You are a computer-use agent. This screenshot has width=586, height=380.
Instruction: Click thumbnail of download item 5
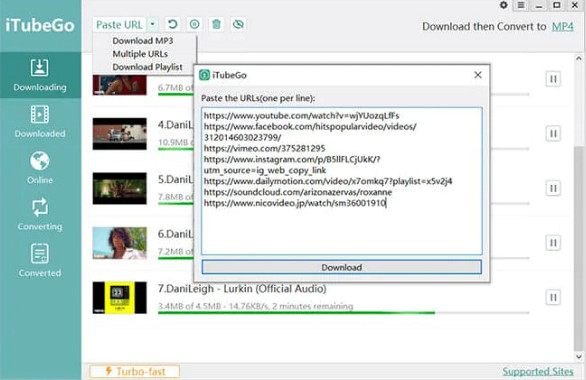pyautogui.click(x=120, y=188)
